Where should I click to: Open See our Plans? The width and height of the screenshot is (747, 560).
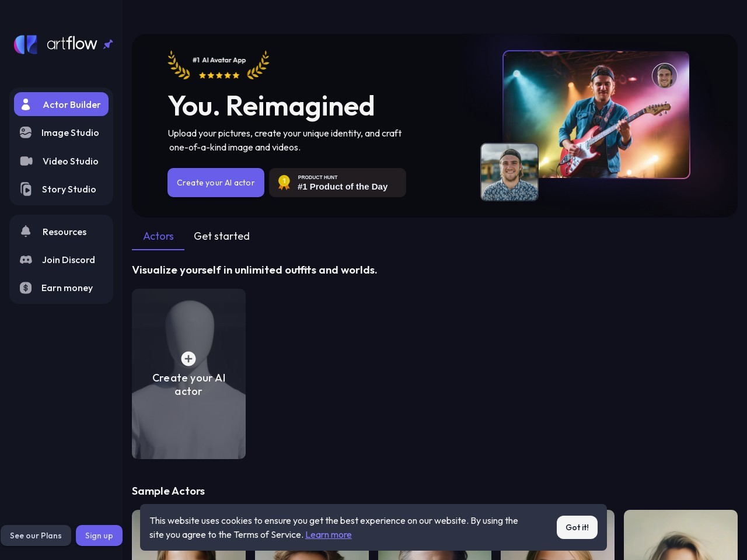pyautogui.click(x=36, y=535)
